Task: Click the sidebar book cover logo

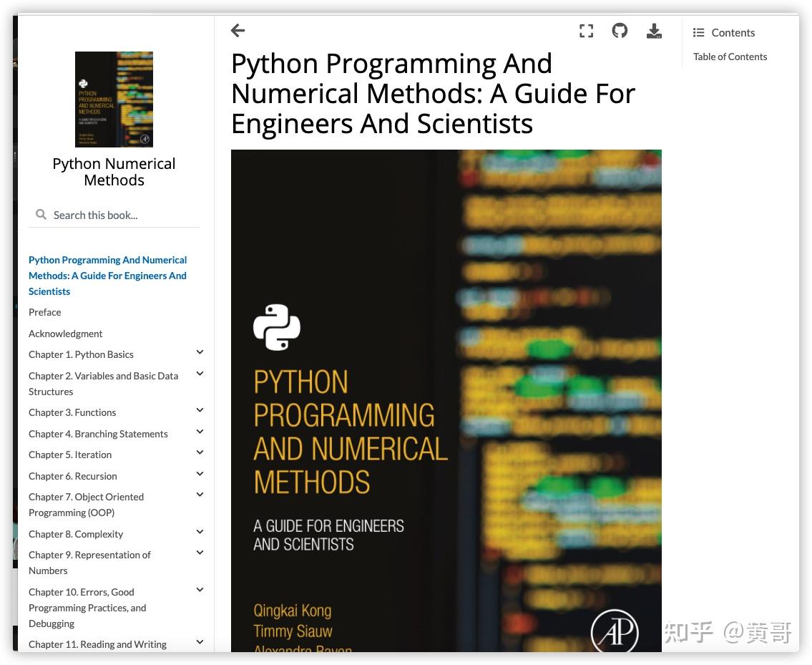Action: pos(114,99)
